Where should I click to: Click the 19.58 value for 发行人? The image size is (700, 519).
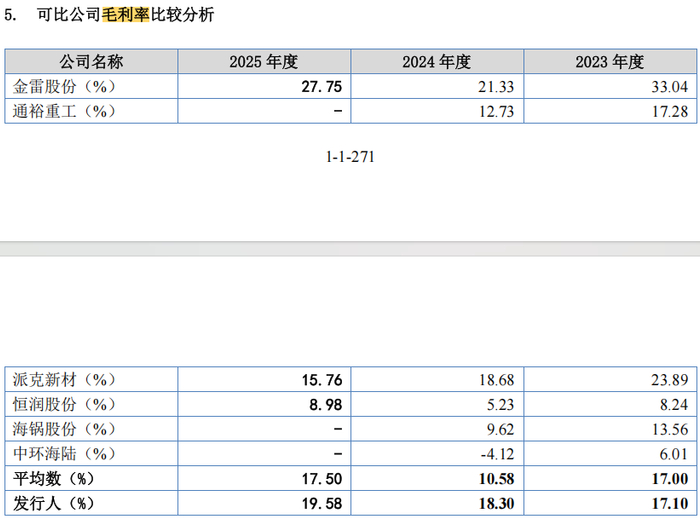point(322,503)
